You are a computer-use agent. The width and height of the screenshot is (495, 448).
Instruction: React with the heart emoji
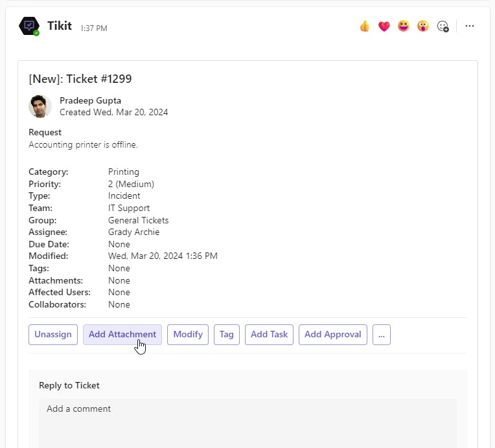[384, 27]
